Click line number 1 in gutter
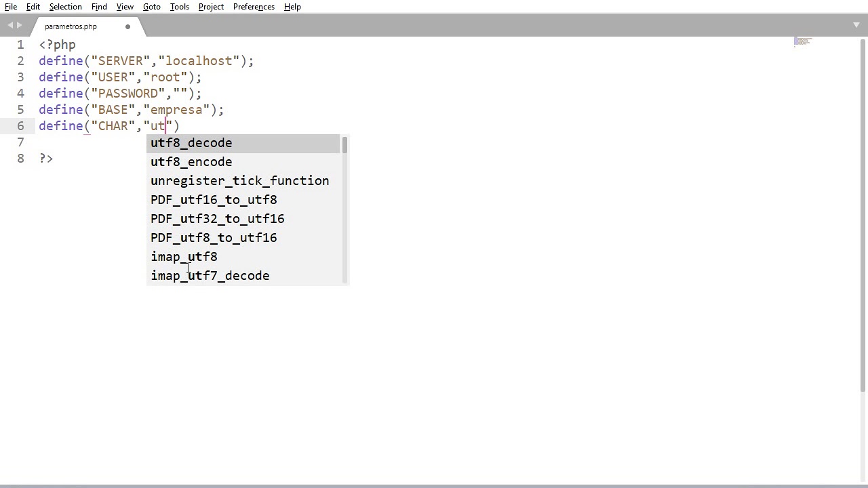 [20, 45]
